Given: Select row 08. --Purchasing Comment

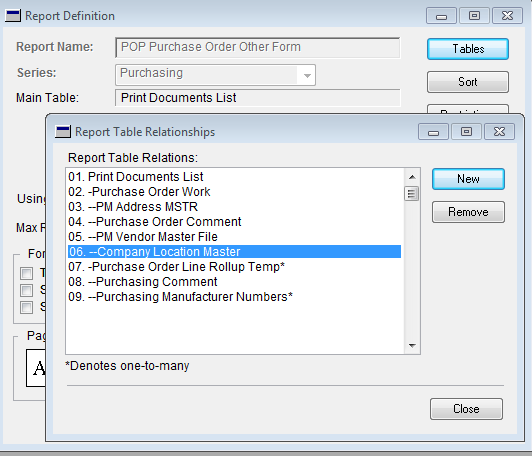Looking at the screenshot, I should click(234, 282).
